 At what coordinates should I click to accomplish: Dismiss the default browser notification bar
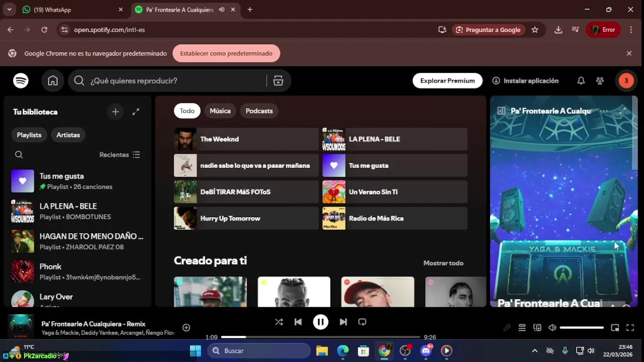click(x=629, y=53)
